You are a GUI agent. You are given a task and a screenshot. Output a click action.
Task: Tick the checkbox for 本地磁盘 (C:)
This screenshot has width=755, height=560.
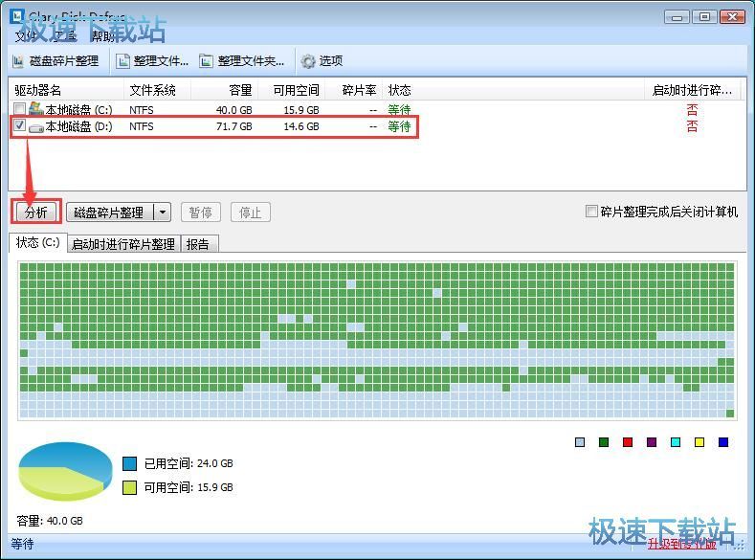pos(20,109)
